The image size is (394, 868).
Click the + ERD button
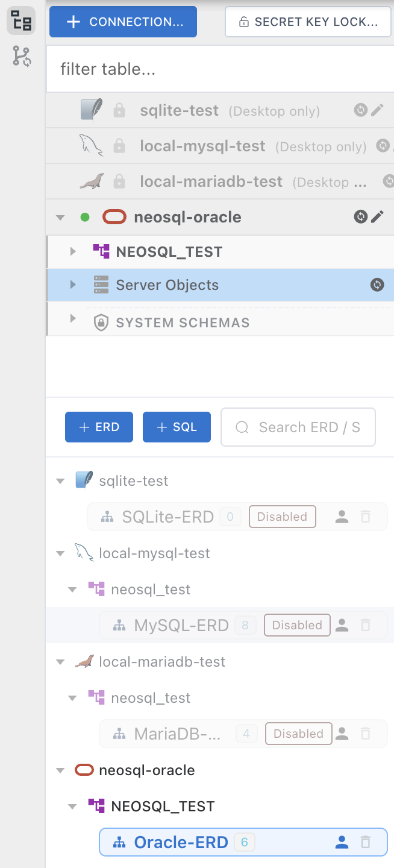pyautogui.click(x=99, y=427)
